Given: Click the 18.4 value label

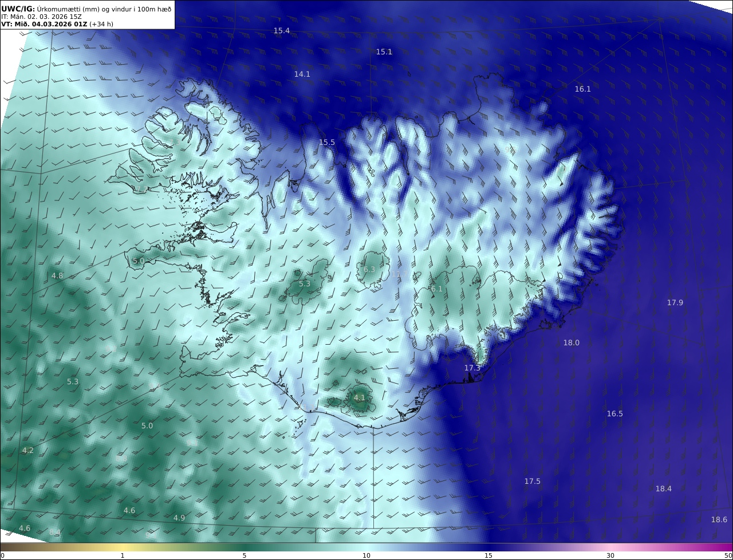Looking at the screenshot, I should [663, 488].
